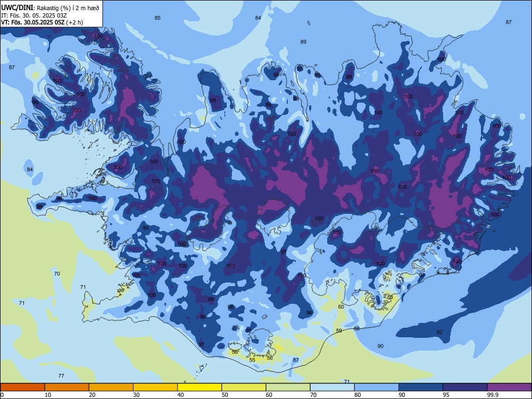Click the legend tick label '40'

coord(180,395)
